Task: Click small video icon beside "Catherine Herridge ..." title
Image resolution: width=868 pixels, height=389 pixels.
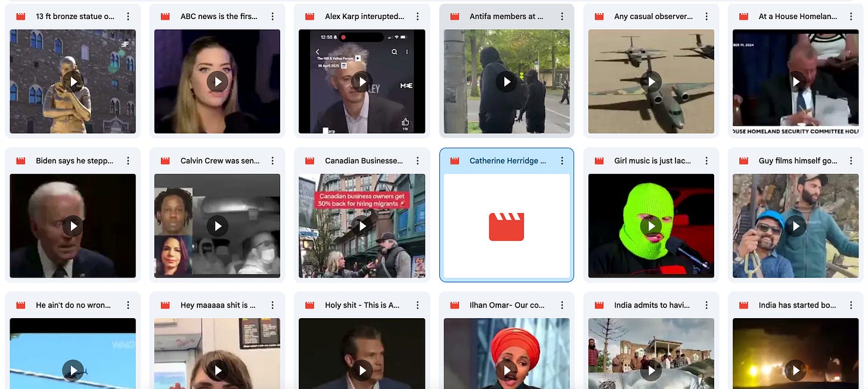Action: (454, 161)
